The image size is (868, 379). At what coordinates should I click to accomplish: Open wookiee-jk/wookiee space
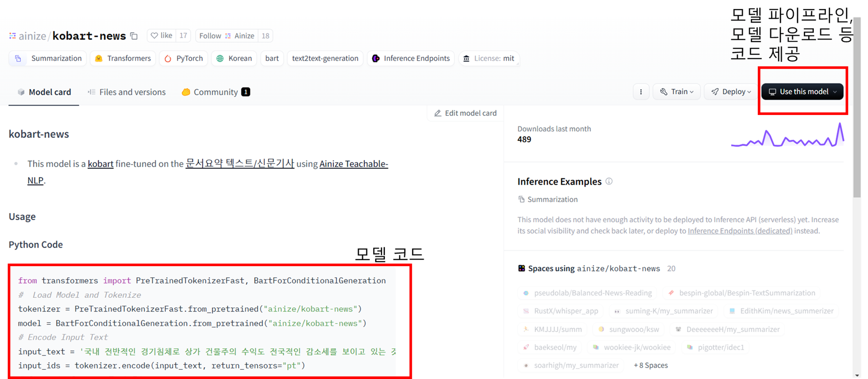(x=632, y=347)
